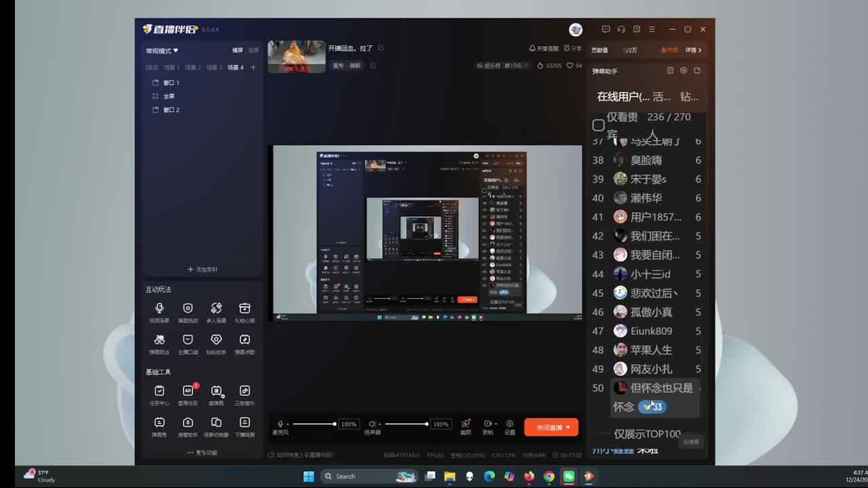Toggle the 仅看贵宾 checkbox
Viewport: 868px width, 488px height.
pos(598,125)
